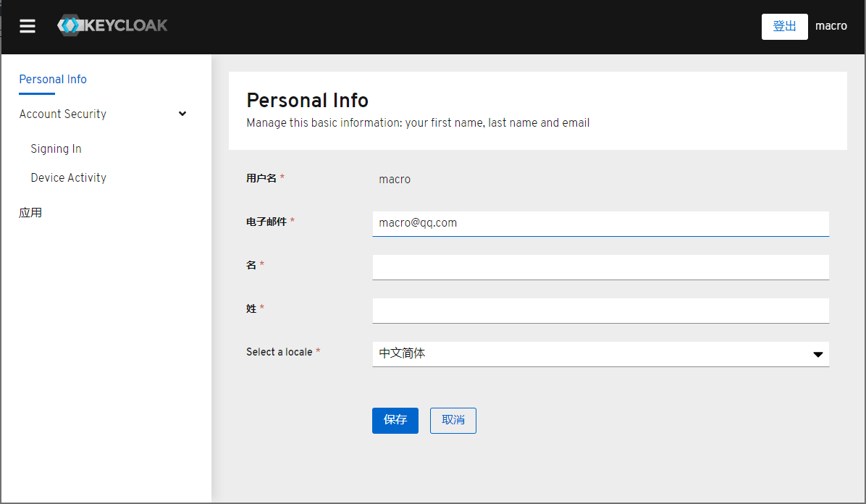This screenshot has width=866, height=504.
Task: Click the macro username value text
Action: (x=395, y=180)
